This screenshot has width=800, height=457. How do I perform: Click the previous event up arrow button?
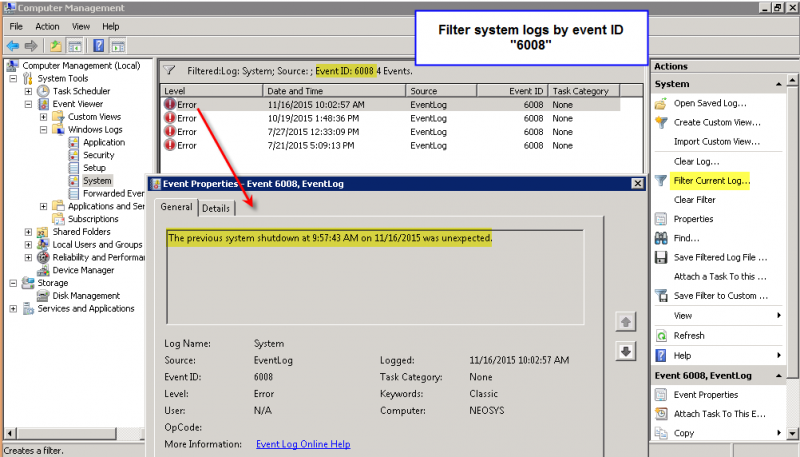pos(626,322)
